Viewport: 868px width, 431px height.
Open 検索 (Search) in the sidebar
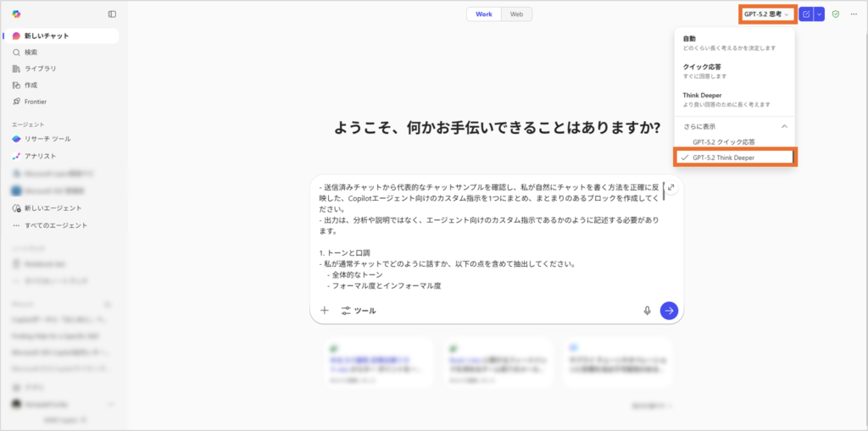point(31,52)
